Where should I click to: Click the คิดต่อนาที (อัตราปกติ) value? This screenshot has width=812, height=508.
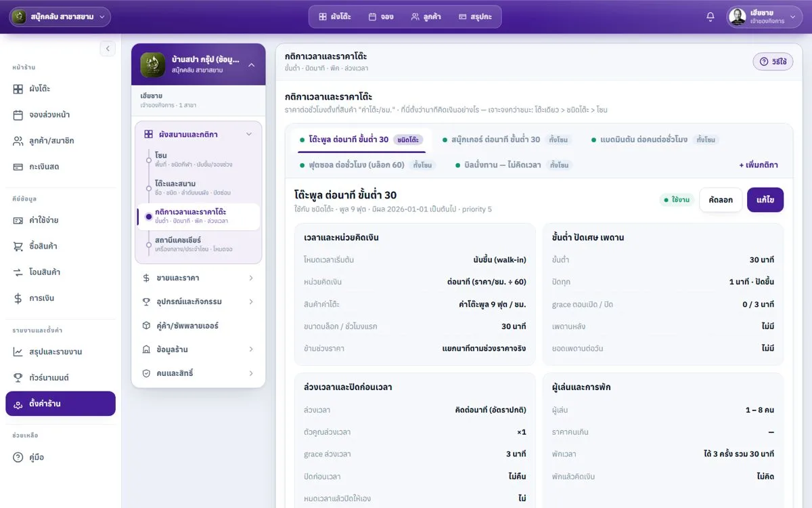[491, 410]
